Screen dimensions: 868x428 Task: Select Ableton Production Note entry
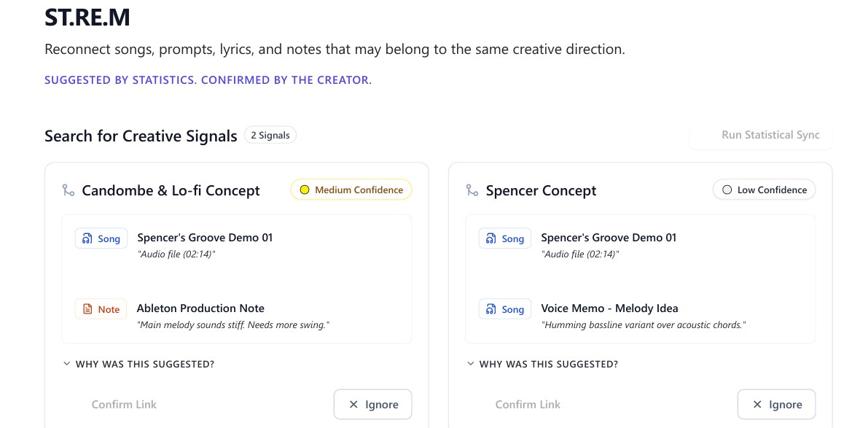click(x=236, y=316)
